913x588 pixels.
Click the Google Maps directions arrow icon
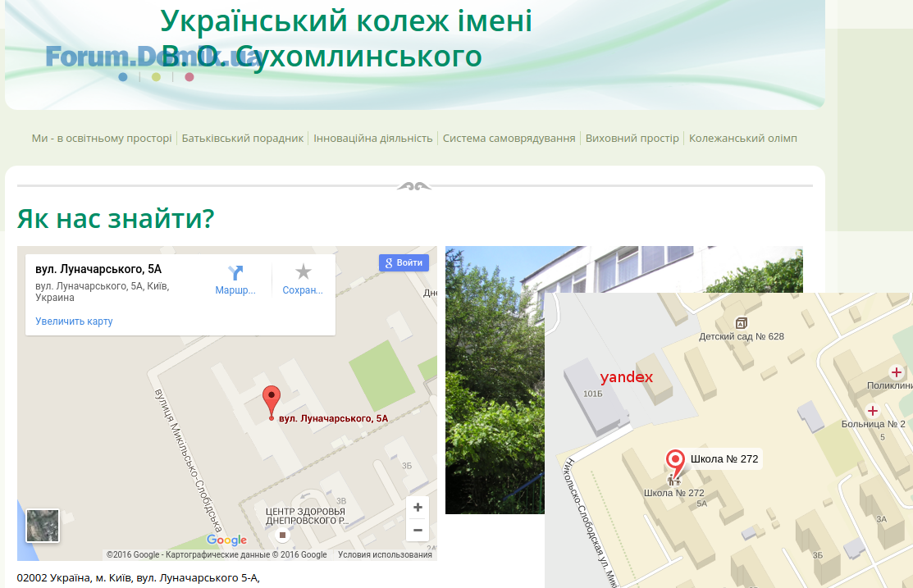[235, 272]
